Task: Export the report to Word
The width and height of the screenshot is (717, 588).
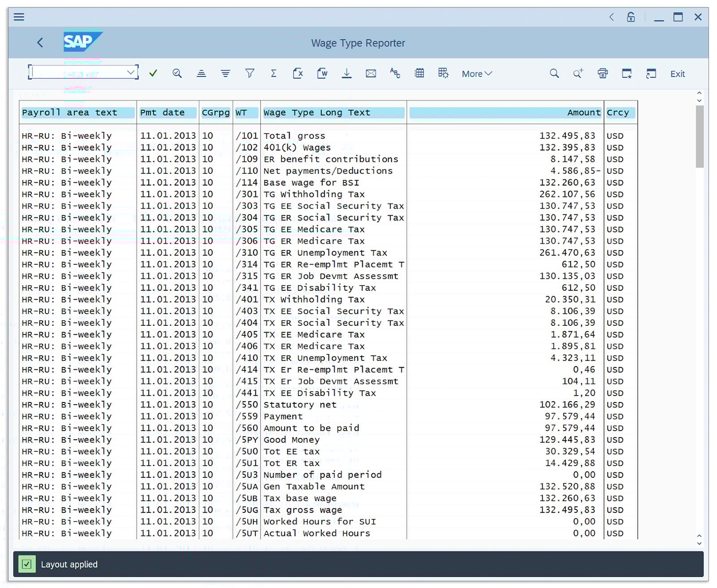Action: [322, 73]
